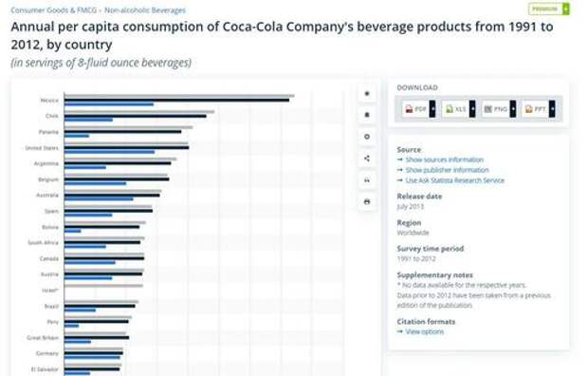The image size is (588, 376).
Task: Click the bell notification icon beside chart
Action: 367,115
